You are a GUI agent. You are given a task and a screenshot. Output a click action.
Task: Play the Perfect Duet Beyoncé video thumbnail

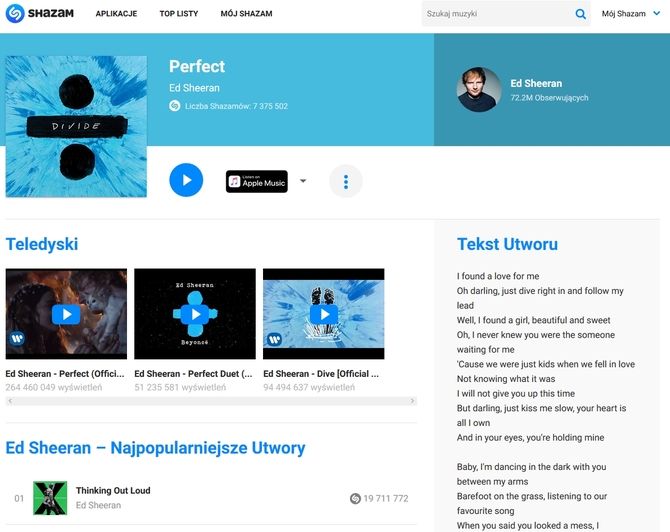click(x=195, y=314)
